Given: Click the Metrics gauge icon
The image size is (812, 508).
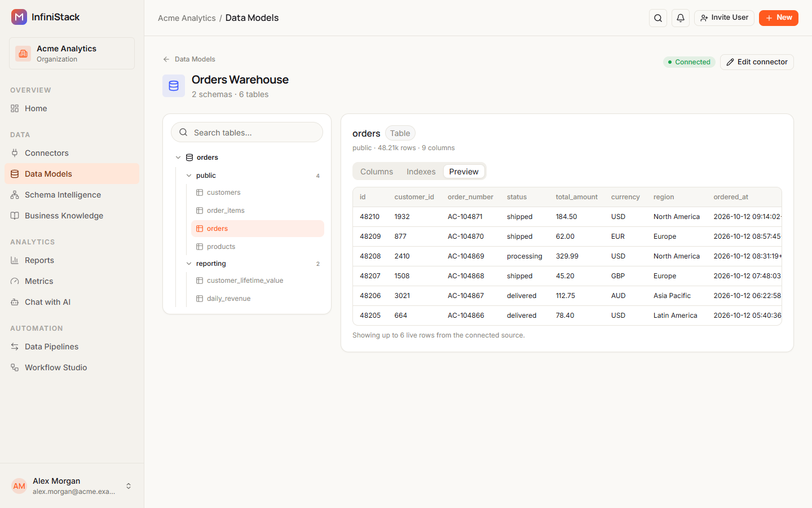Looking at the screenshot, I should coord(15,281).
